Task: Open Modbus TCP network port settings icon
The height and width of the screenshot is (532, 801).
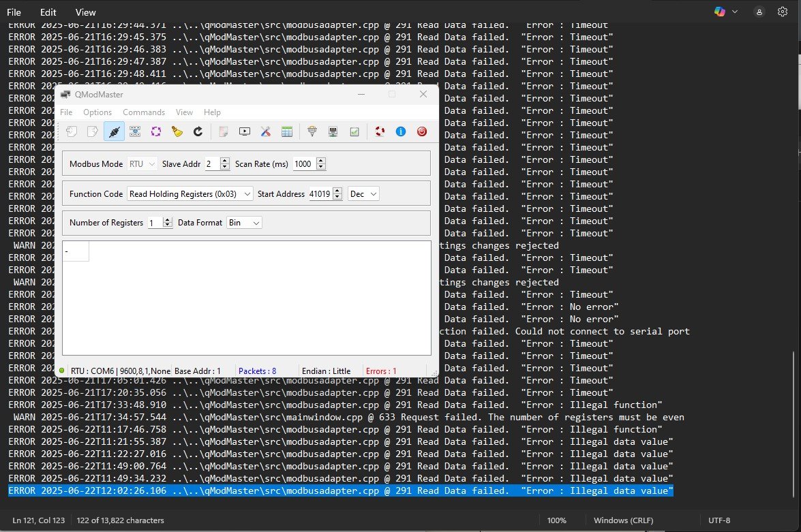Action: (333, 131)
